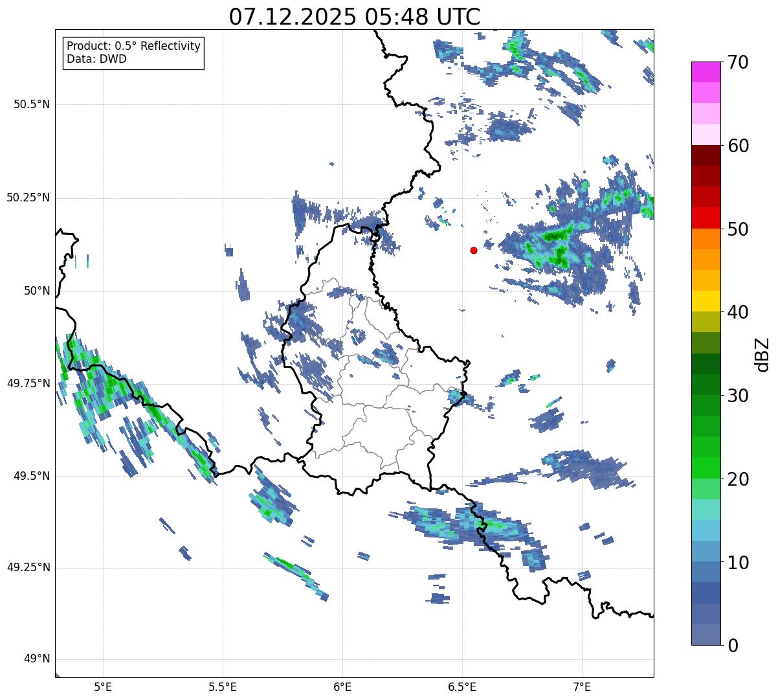Click the colorbar tick label '10'
Image resolution: width=778 pixels, height=700 pixels.
(738, 563)
